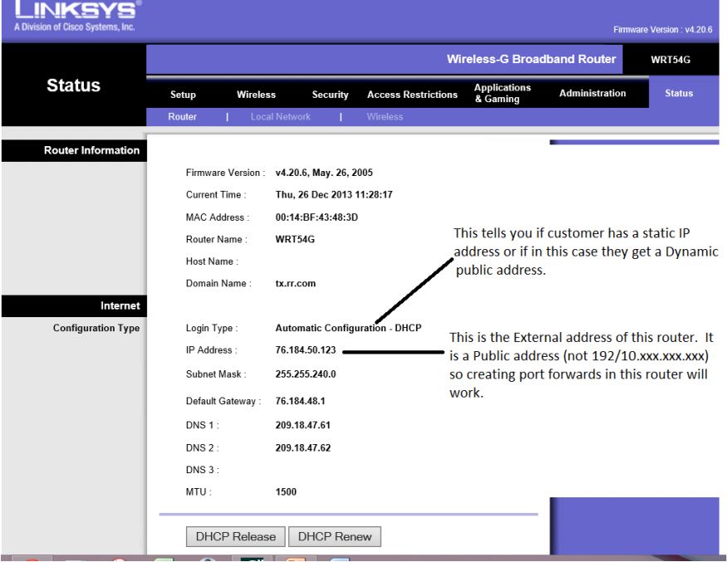The height and width of the screenshot is (562, 728).
Task: Open the Setup tab
Action: pos(183,95)
